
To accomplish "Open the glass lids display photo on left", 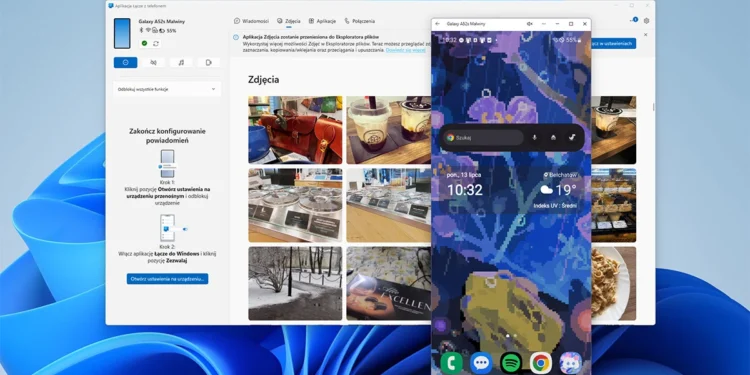I will tap(295, 205).
